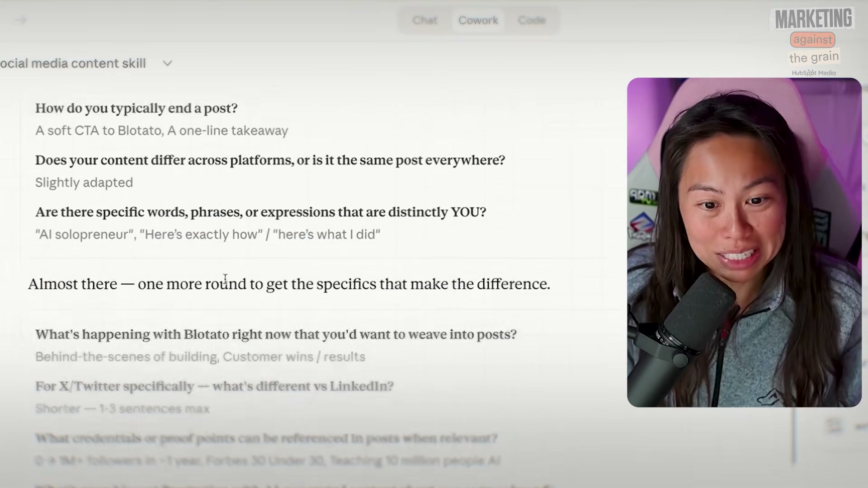This screenshot has height=488, width=868.
Task: Expand the social media content skill dropdown chevron
Action: coord(168,64)
